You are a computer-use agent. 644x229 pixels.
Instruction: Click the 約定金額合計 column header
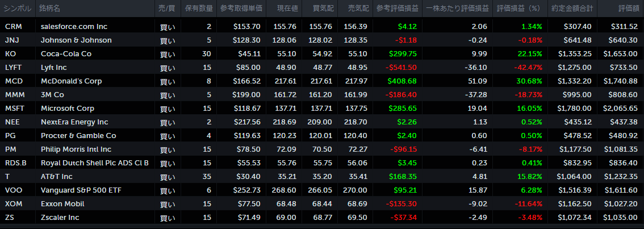tap(572, 8)
